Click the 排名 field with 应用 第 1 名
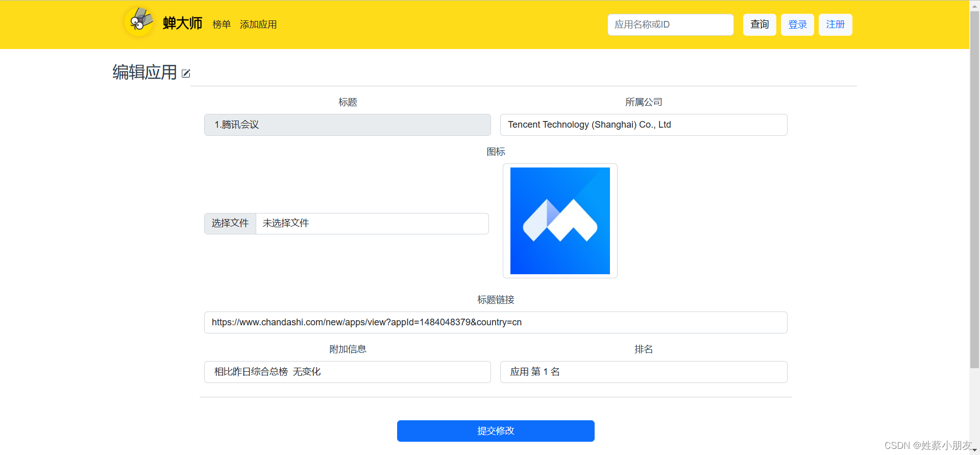 (x=644, y=372)
